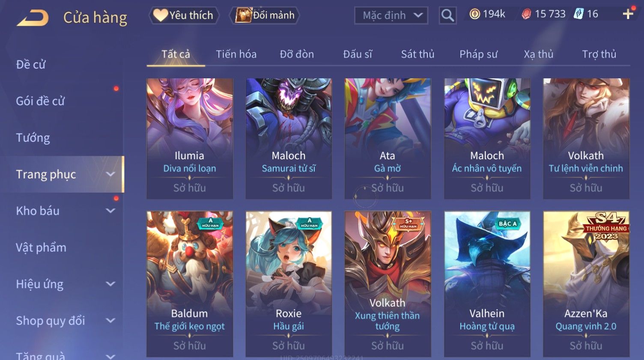The width and height of the screenshot is (644, 360).
Task: Click the golden back arrow icon
Action: 33,18
